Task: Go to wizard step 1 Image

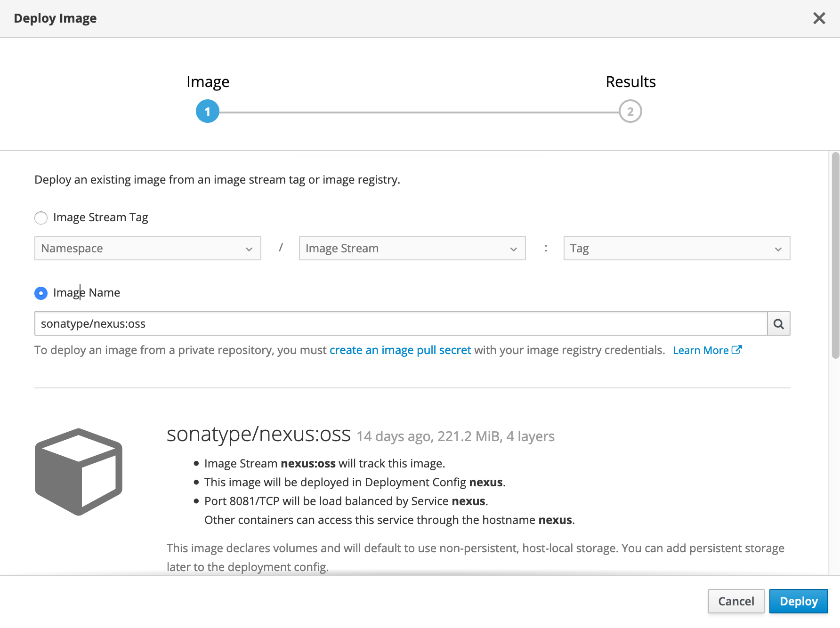Action: [x=208, y=112]
